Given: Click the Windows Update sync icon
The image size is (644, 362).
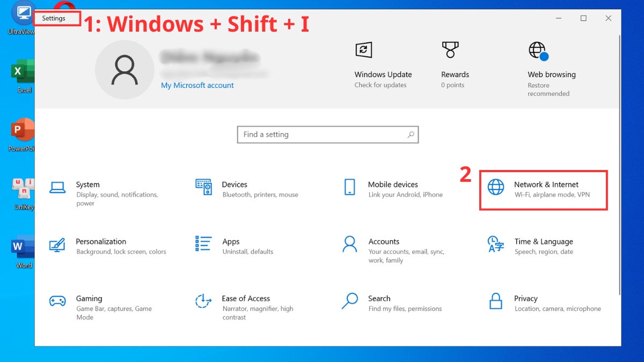Looking at the screenshot, I should (x=364, y=50).
